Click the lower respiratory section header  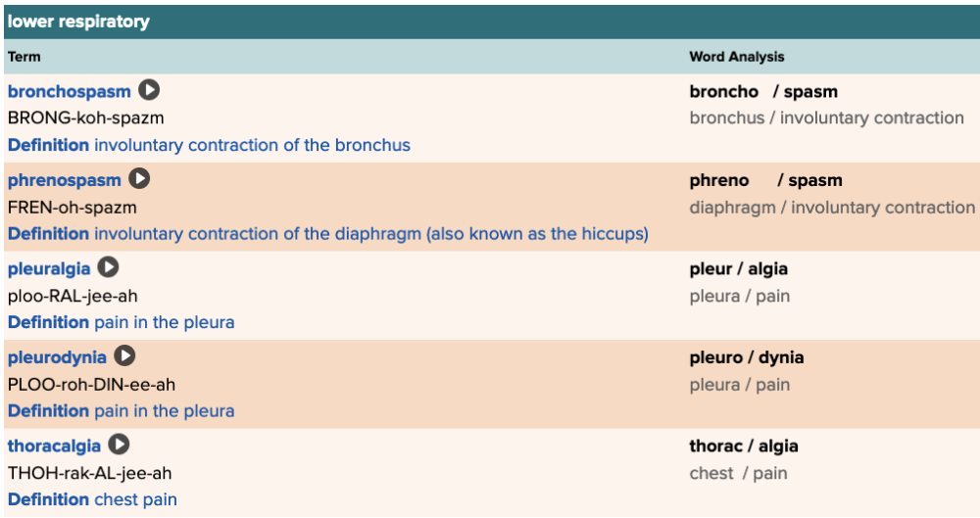pos(78,21)
